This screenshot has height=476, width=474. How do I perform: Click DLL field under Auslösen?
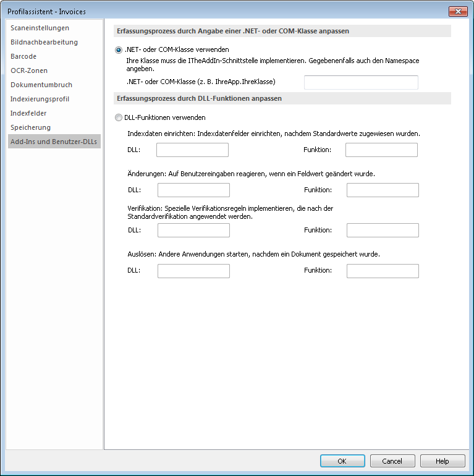[x=193, y=271]
